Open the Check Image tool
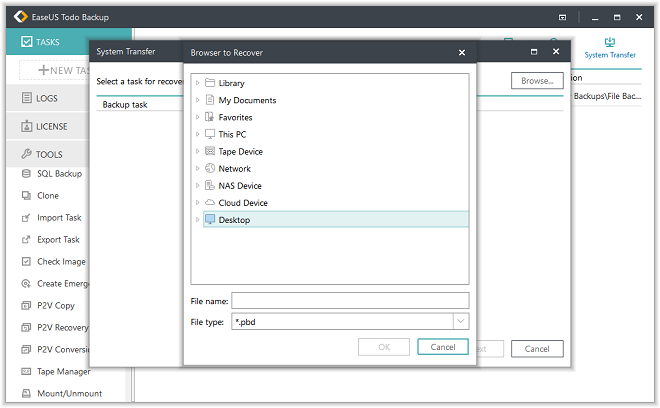Screen dimensions: 660x408 (x=27, y=262)
